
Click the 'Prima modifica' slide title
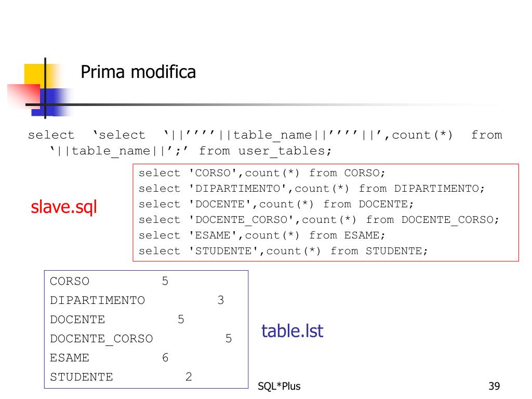(138, 72)
